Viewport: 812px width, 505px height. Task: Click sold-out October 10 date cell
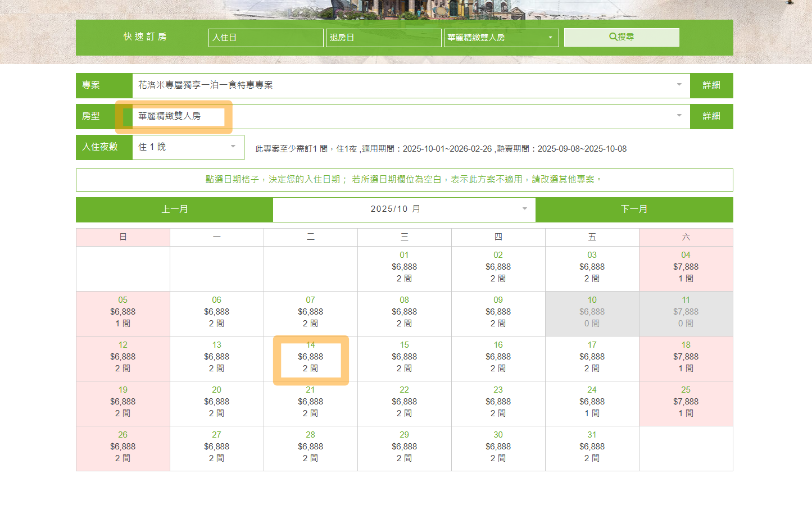(x=592, y=312)
